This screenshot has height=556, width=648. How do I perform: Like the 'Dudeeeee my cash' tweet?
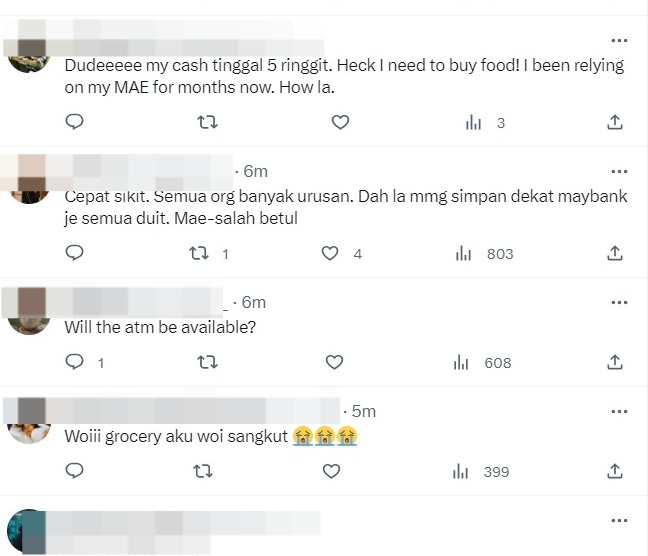(x=340, y=122)
